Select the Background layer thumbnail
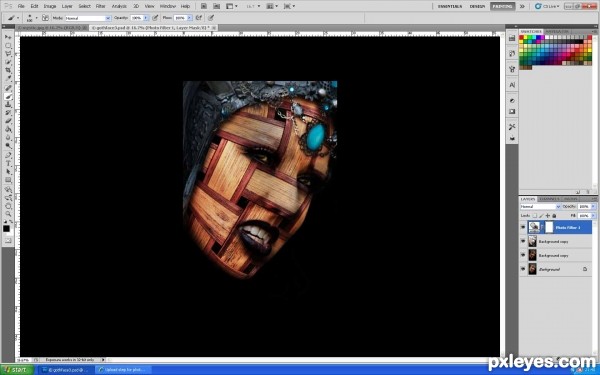600x375 pixels. tap(532, 269)
